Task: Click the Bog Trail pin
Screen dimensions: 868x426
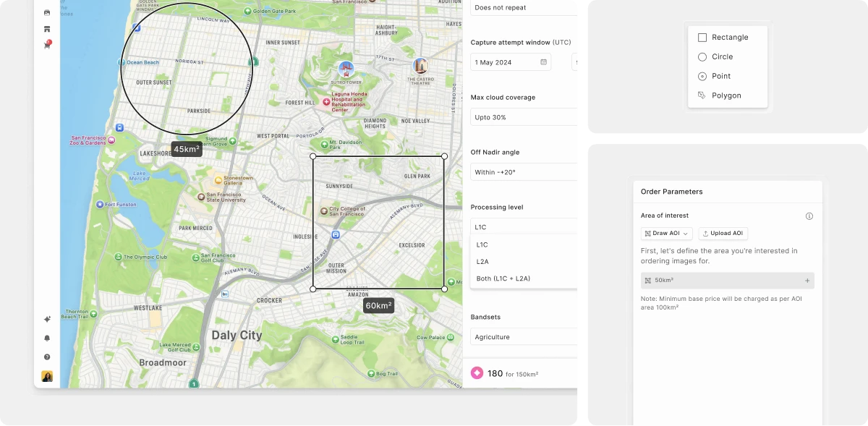Action: 370,373
